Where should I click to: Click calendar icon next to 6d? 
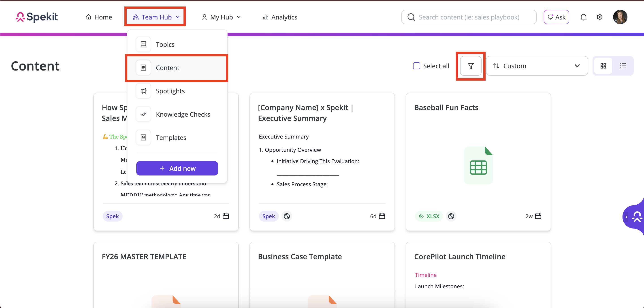pyautogui.click(x=382, y=216)
